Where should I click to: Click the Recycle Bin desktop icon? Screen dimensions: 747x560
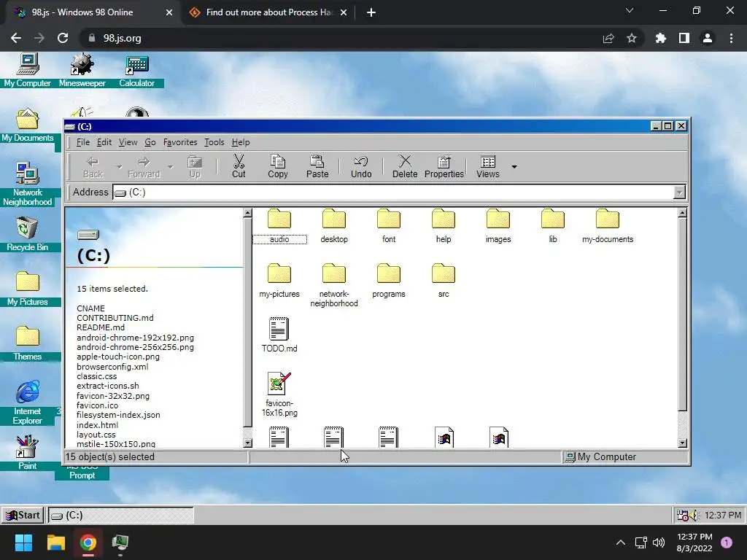pos(27,234)
